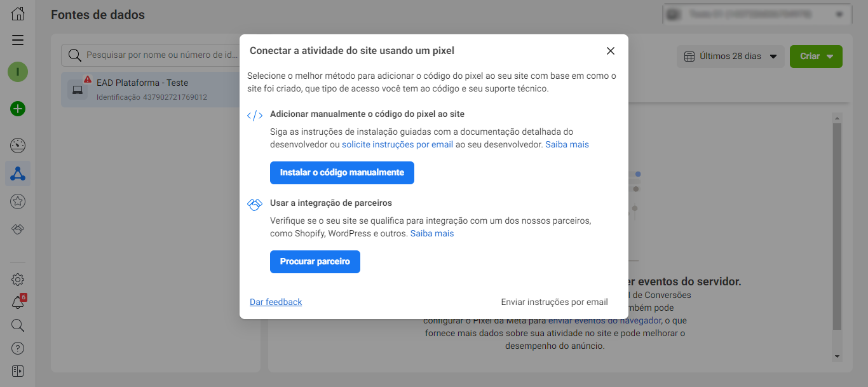Open the help question mark icon
This screenshot has width=868, height=387.
[18, 348]
